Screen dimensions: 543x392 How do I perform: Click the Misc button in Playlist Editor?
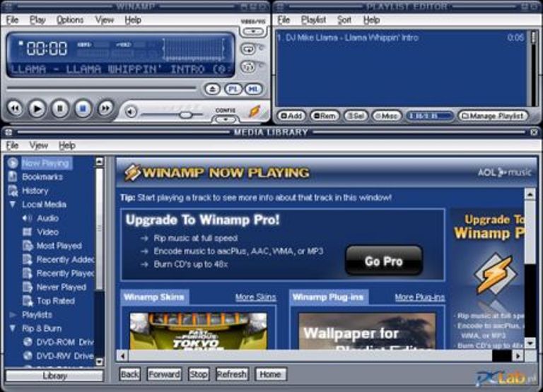click(x=387, y=116)
